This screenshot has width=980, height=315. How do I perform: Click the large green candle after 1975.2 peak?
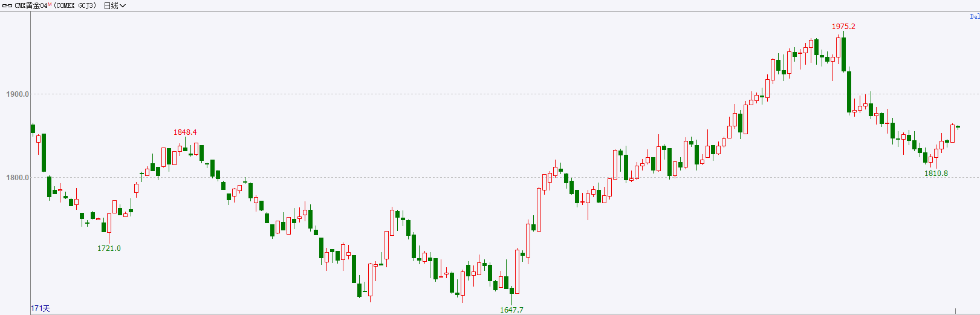tap(849, 92)
